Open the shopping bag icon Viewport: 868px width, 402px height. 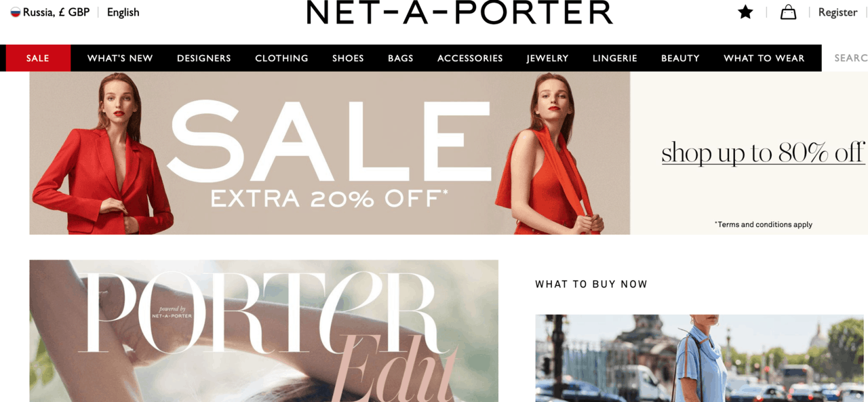(x=788, y=12)
